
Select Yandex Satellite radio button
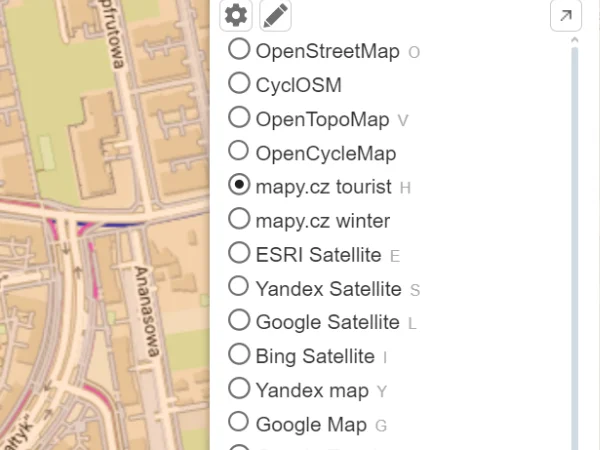(239, 286)
